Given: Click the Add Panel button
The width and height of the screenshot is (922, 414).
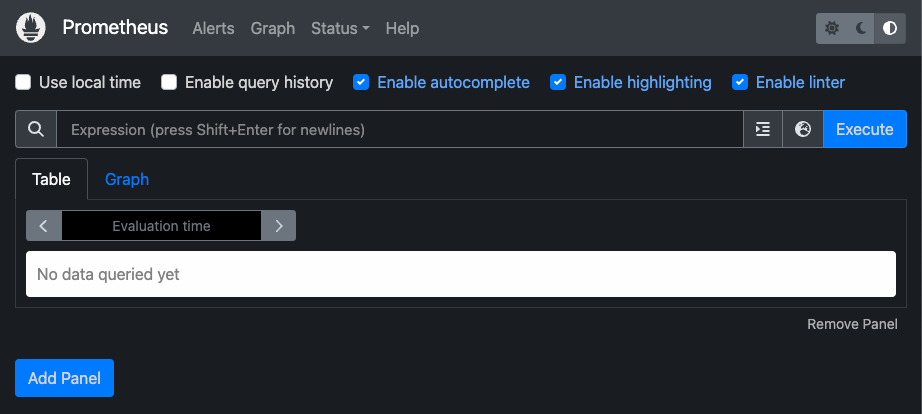Looking at the screenshot, I should [x=64, y=378].
